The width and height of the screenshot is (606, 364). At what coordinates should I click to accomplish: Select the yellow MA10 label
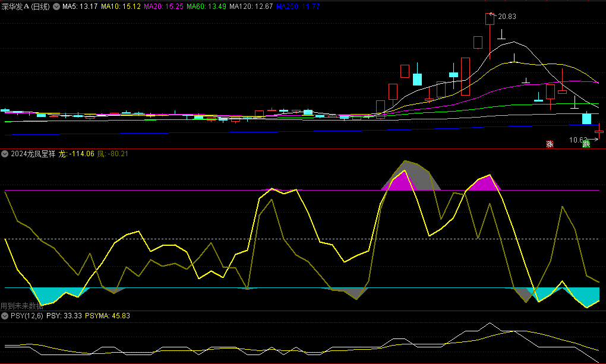point(121,7)
